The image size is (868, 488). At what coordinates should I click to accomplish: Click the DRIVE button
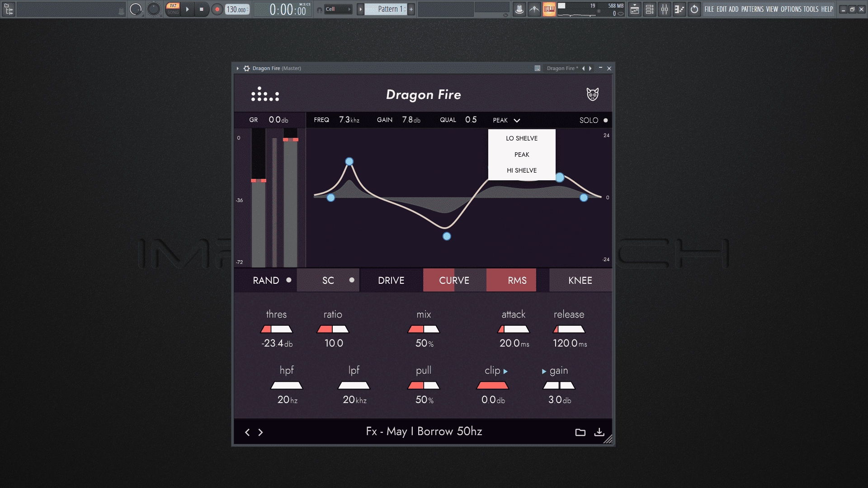point(391,280)
